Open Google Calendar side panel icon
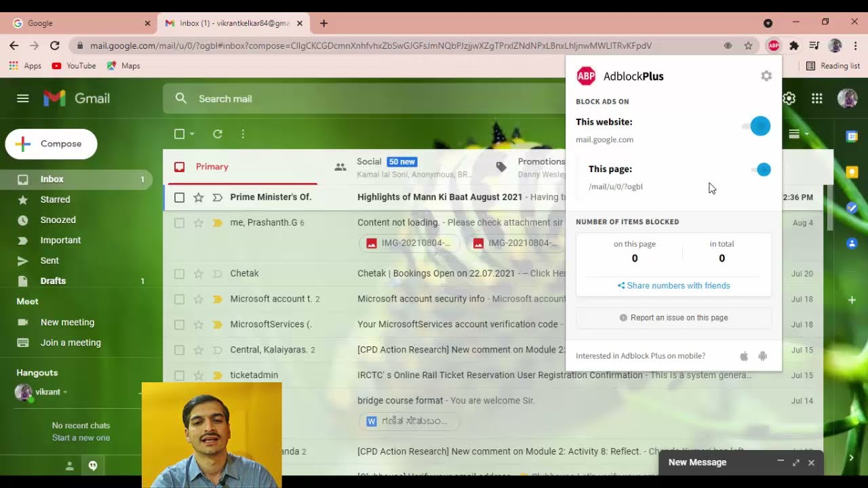Screen dimensions: 868x488 [852, 136]
